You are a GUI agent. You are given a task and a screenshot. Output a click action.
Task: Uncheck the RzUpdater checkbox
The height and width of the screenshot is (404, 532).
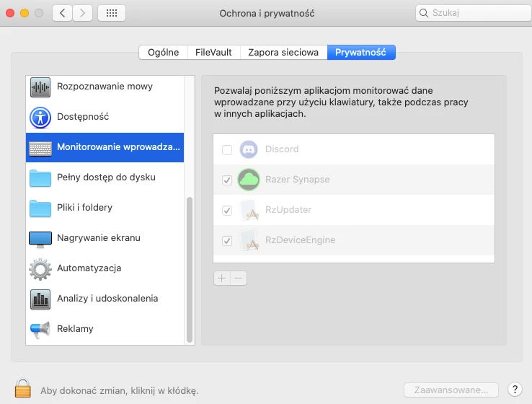[x=227, y=211]
